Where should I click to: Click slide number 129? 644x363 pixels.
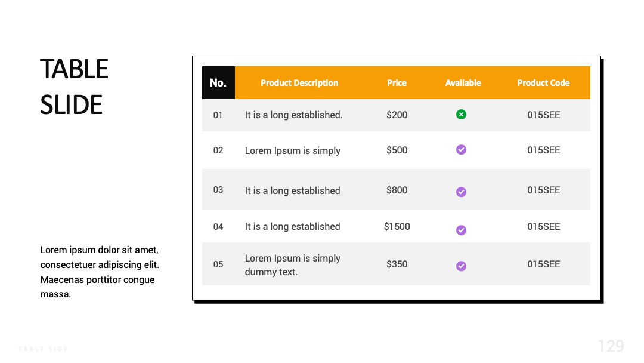[x=611, y=346]
